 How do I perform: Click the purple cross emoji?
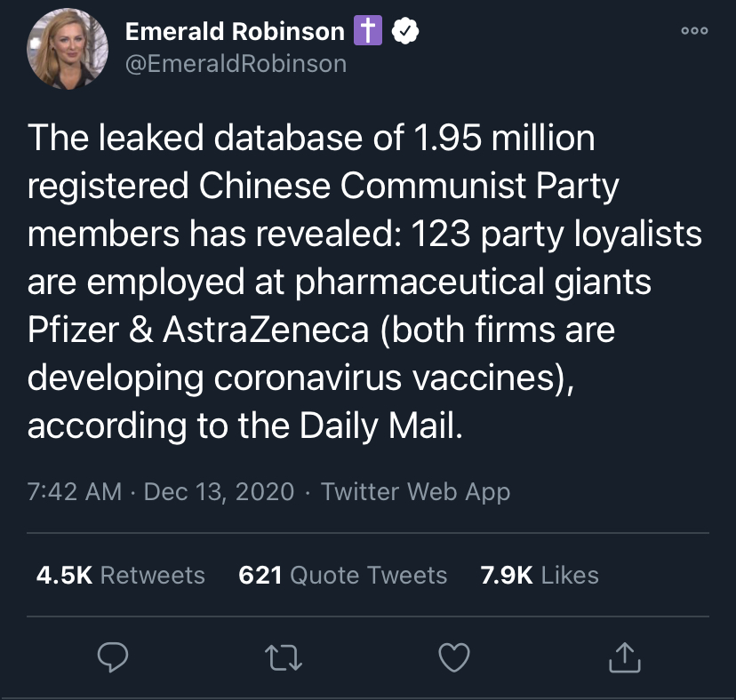368,32
